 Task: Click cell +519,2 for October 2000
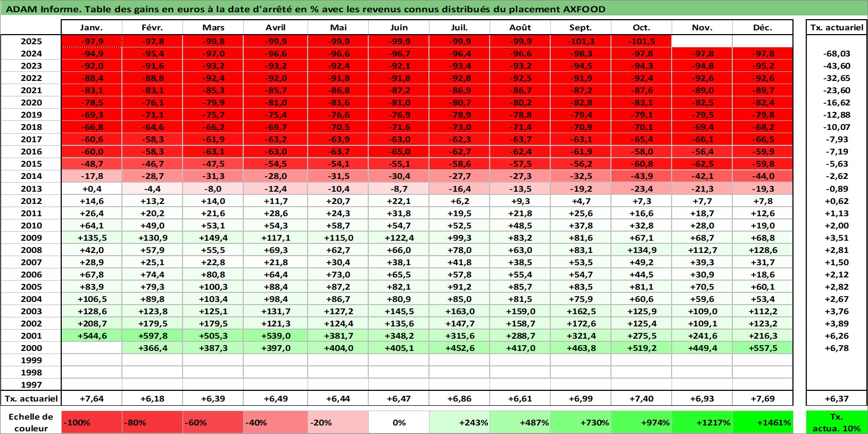tap(641, 348)
